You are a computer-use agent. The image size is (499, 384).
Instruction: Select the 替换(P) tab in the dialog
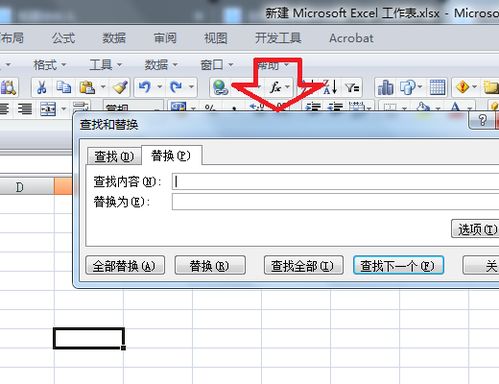coord(171,155)
